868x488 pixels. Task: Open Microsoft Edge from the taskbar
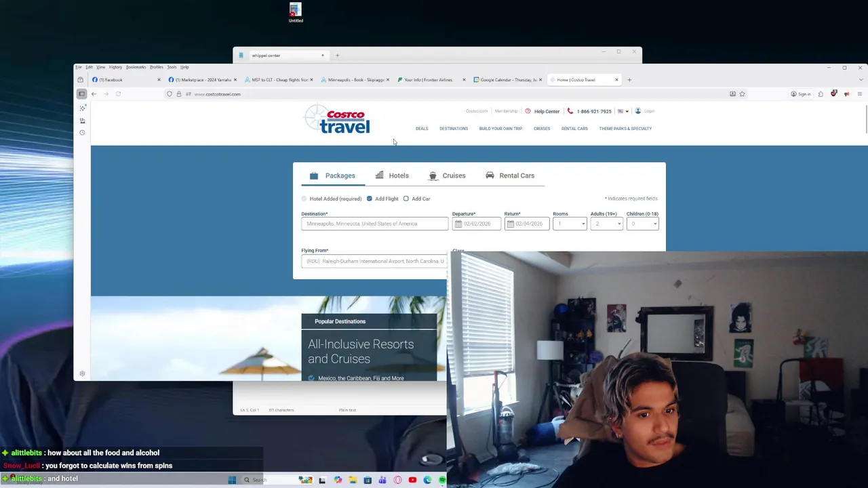coord(427,480)
